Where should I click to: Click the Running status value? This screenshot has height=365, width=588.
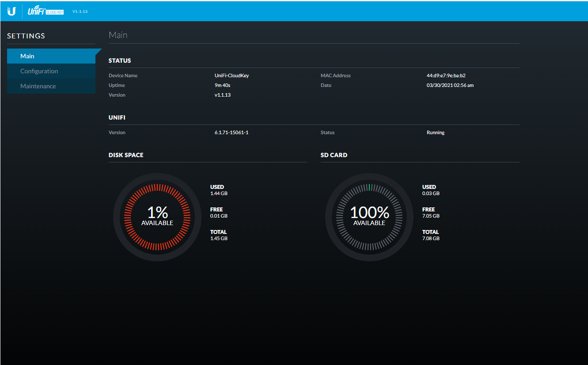pos(435,132)
